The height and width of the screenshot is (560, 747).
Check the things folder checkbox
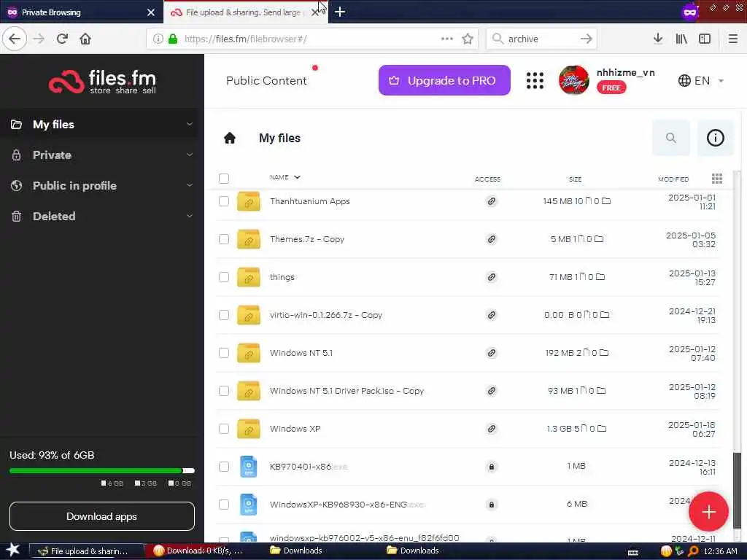(x=224, y=277)
